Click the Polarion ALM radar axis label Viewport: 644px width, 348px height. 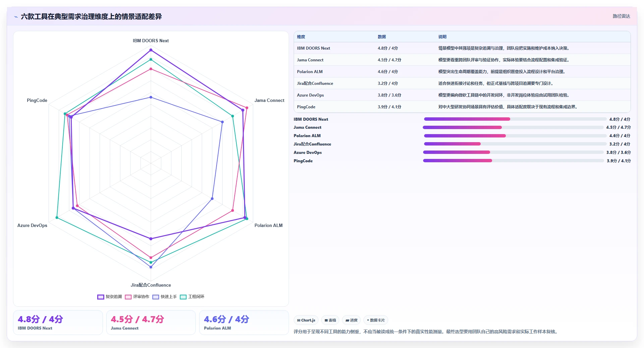tap(268, 225)
